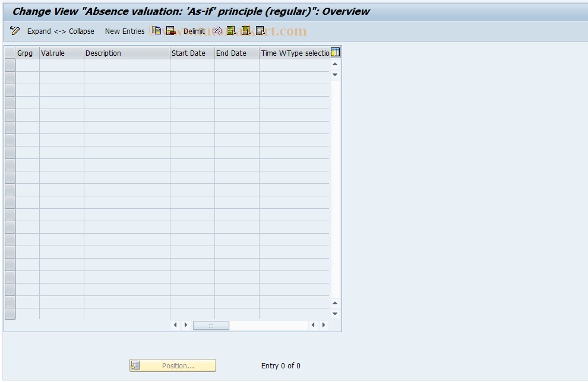
Task: Click the Select Block icon
Action: coord(246,31)
